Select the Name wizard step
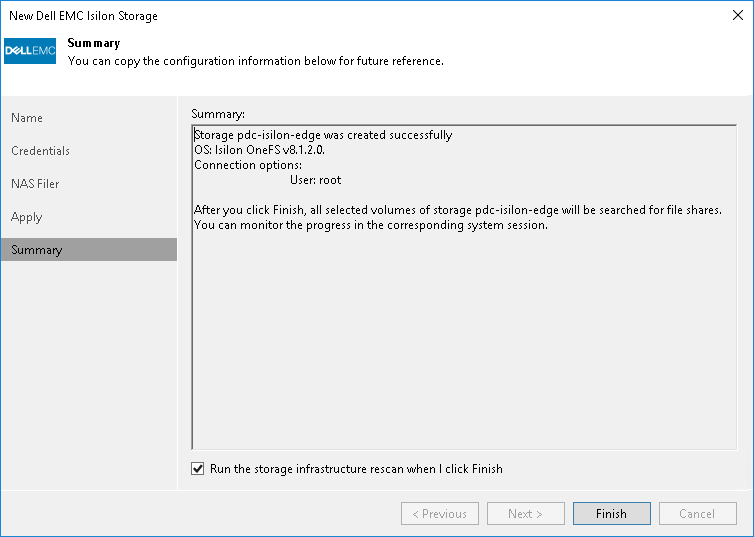The height and width of the screenshot is (537, 754). [x=27, y=118]
